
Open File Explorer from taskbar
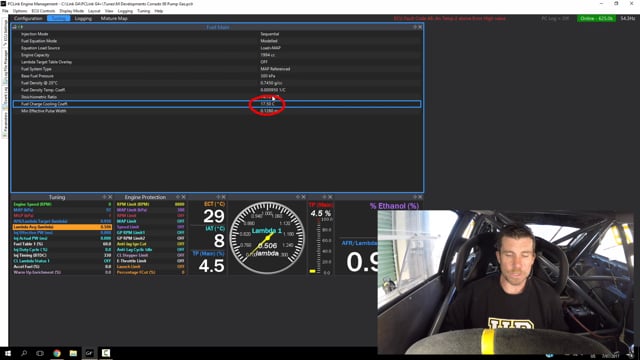(73, 353)
